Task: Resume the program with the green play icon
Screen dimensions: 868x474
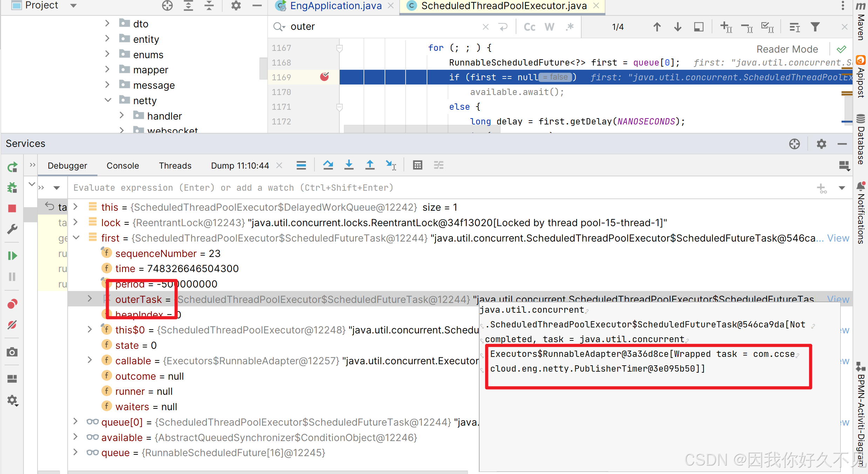Action: (x=12, y=256)
